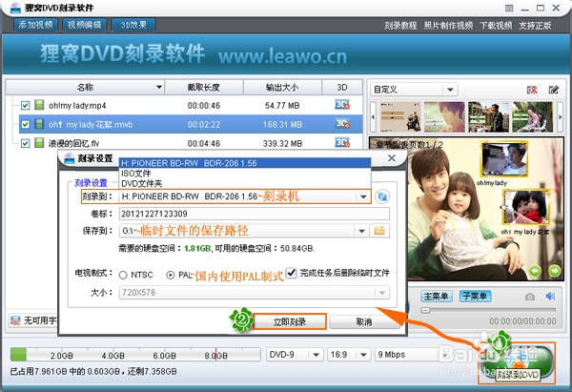Select the fourth menu template thumbnail

point(533,116)
